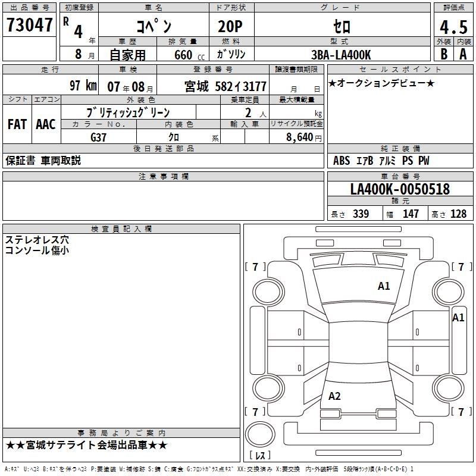Click the rear-left tire in the diagram
Viewport: 476px width, 476px height.
(268, 388)
